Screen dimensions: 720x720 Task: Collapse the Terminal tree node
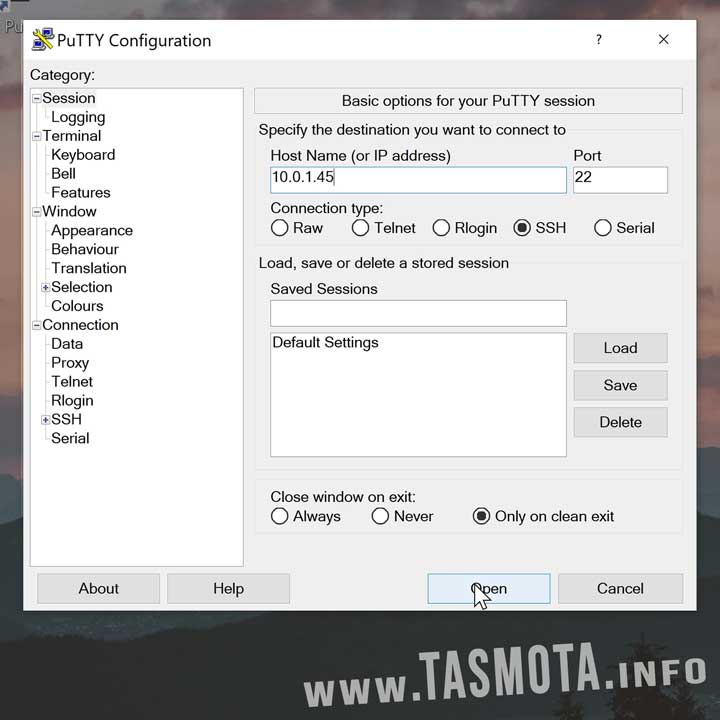click(x=36, y=136)
